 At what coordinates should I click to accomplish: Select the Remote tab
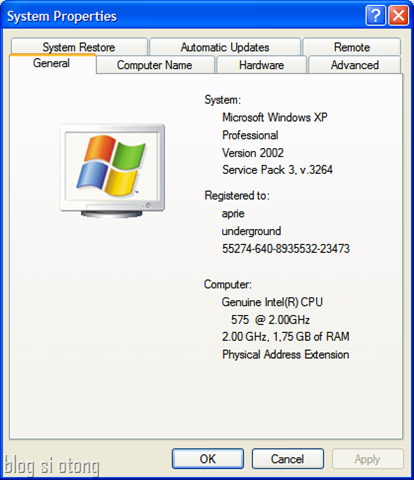pyautogui.click(x=352, y=47)
